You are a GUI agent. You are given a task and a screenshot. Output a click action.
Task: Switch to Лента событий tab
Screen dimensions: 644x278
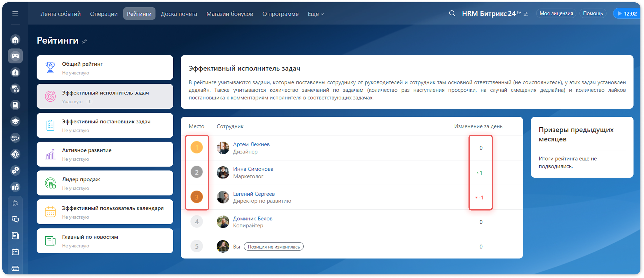click(61, 14)
